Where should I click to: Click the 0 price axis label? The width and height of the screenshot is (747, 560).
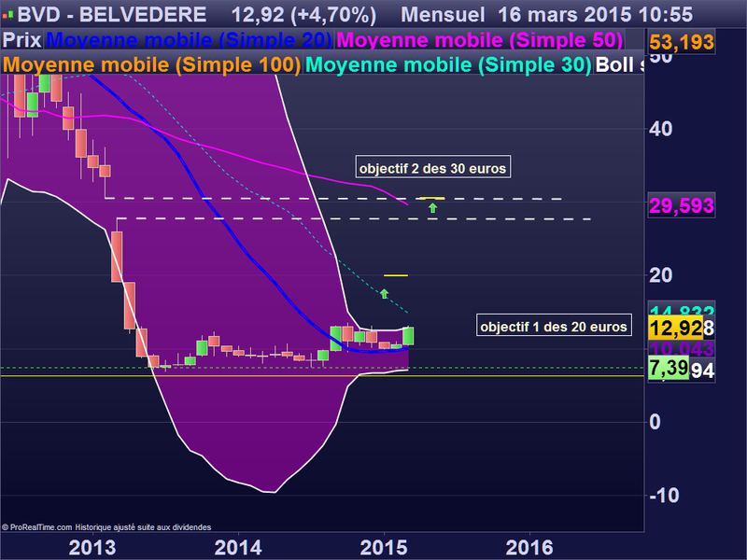click(655, 422)
